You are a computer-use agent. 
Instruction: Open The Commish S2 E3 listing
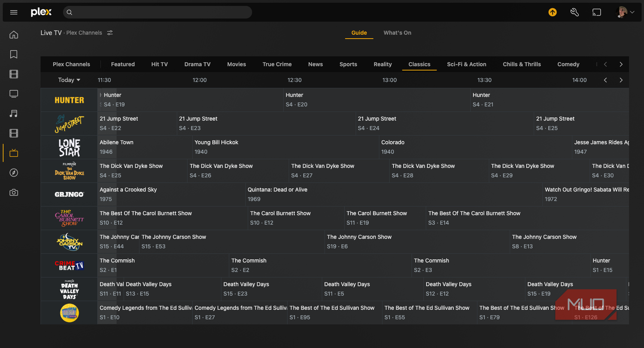[x=501, y=266]
